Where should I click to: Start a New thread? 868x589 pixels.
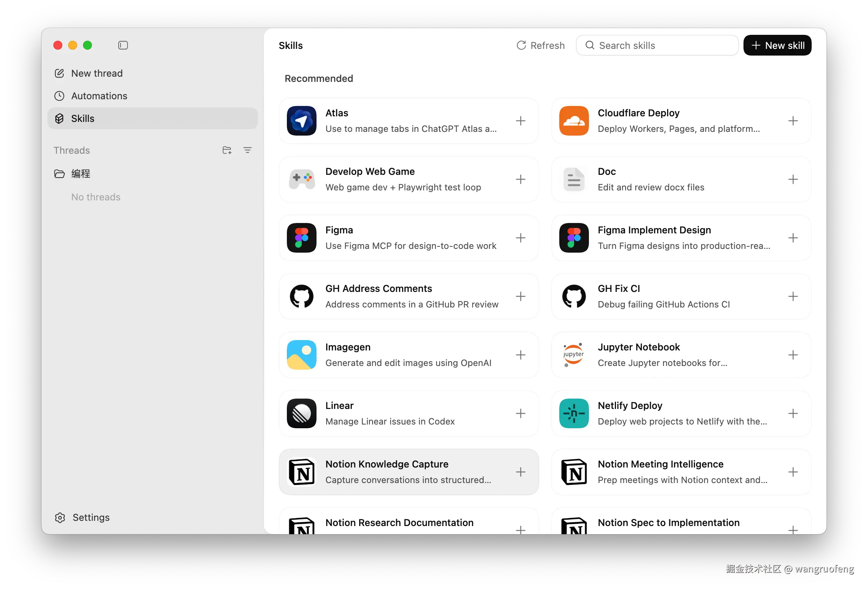point(97,73)
